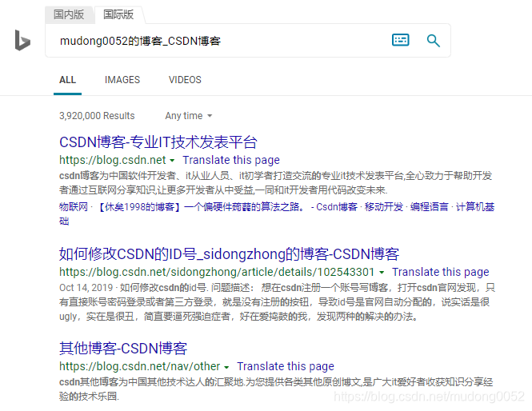
Task: Open the 其他博客-CSDN博客 result title
Action: [123, 349]
